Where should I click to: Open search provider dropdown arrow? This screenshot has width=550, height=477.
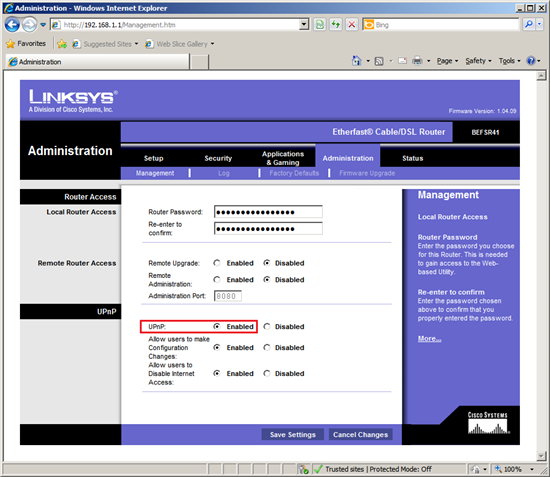click(539, 25)
